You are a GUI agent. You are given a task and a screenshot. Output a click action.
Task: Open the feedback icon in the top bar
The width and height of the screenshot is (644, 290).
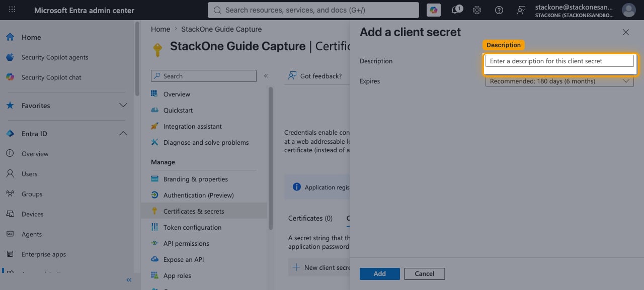[521, 10]
